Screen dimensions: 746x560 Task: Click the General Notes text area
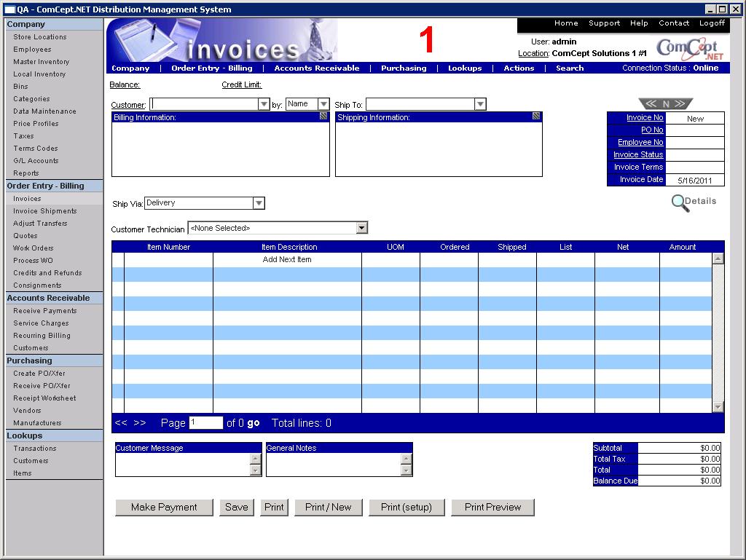click(x=334, y=465)
